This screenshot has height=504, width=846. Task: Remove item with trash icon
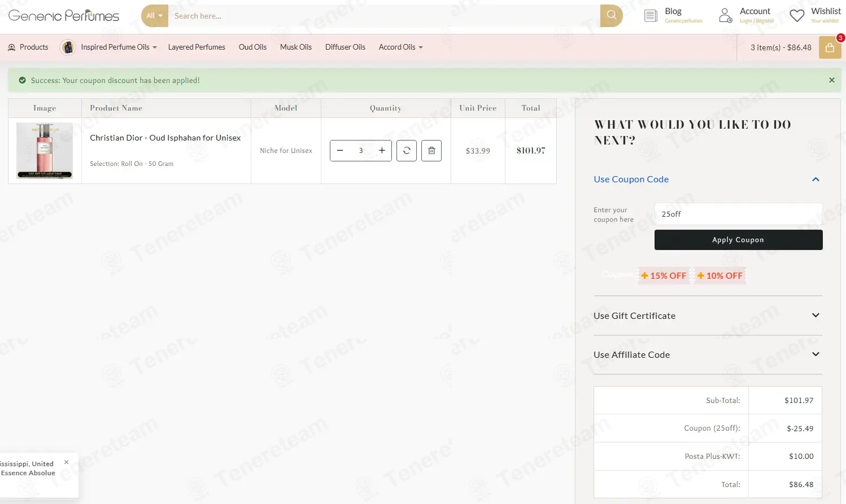[x=431, y=151]
